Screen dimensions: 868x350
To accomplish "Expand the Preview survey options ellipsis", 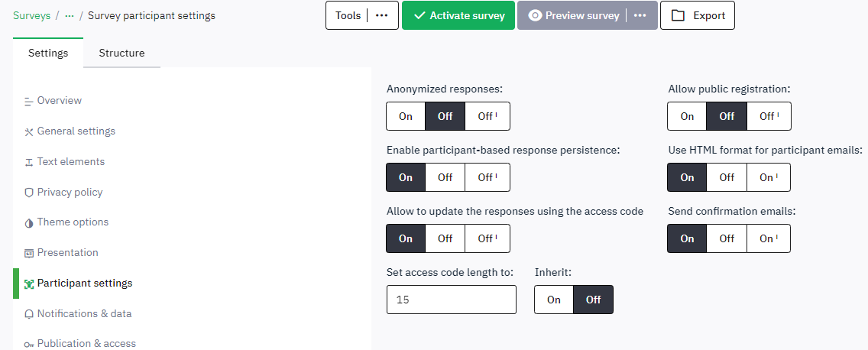I will (640, 15).
